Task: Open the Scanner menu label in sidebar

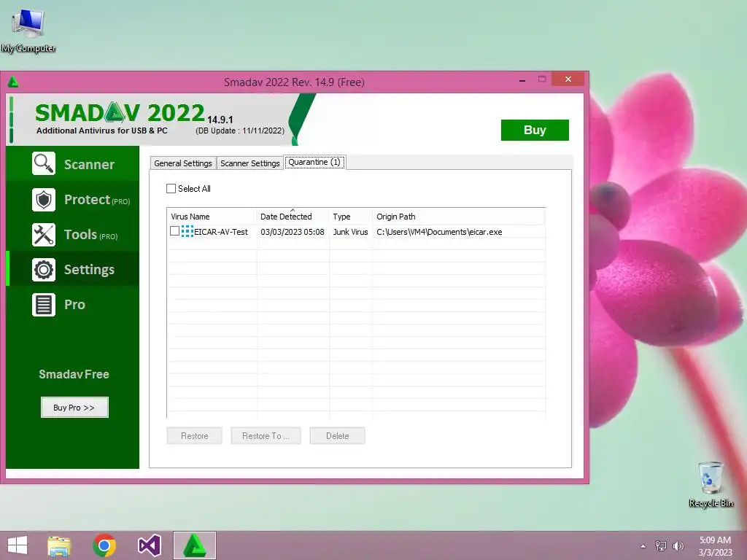Action: [x=89, y=164]
